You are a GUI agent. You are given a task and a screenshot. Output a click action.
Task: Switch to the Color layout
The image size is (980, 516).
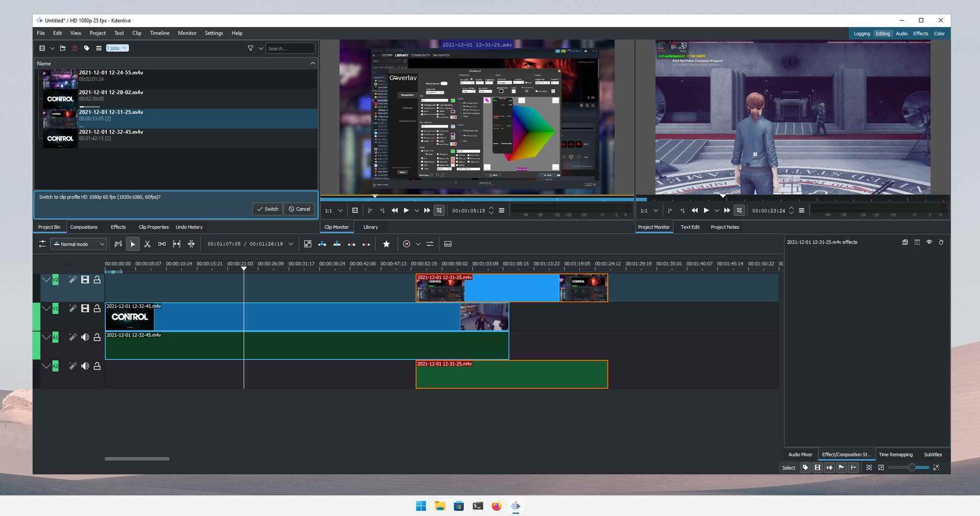coord(939,34)
